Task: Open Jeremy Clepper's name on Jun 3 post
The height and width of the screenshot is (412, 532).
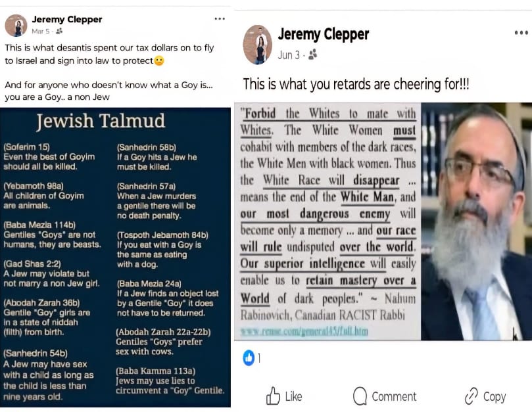Action: 324,34
